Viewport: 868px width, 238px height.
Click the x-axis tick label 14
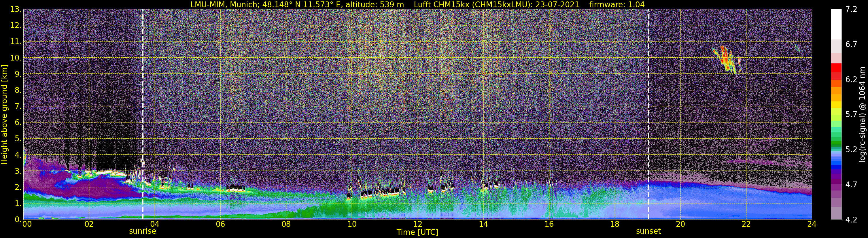(x=483, y=224)
